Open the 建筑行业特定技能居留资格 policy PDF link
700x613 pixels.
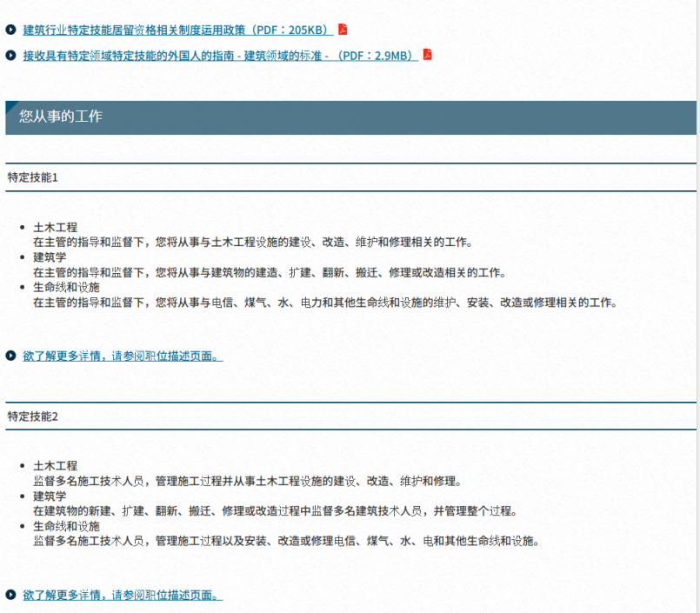pyautogui.click(x=177, y=30)
